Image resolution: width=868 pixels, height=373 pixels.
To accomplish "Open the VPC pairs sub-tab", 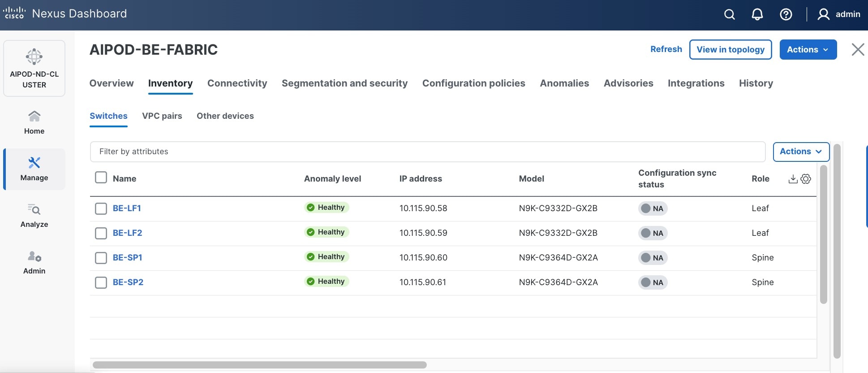I will (x=162, y=116).
